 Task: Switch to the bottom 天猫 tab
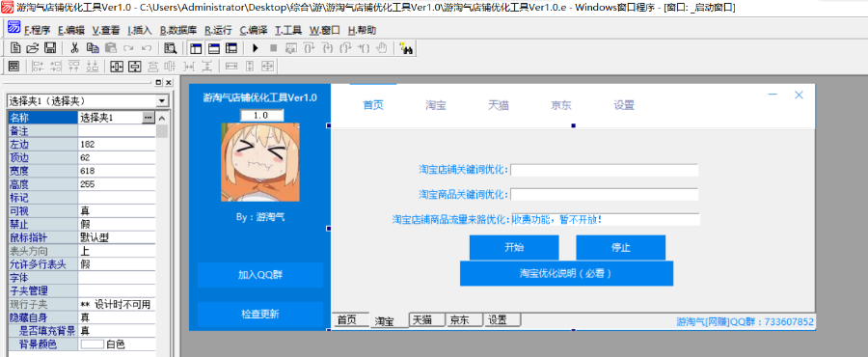coord(427,320)
